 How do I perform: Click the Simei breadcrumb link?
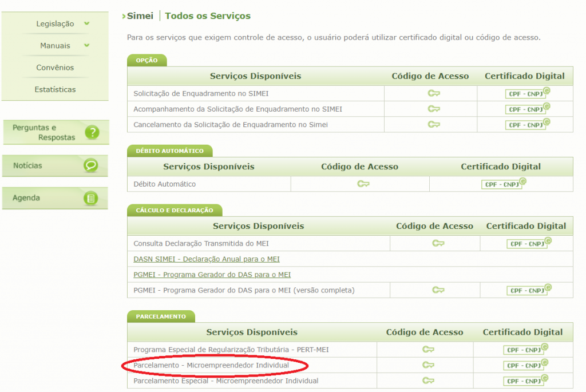coord(139,15)
